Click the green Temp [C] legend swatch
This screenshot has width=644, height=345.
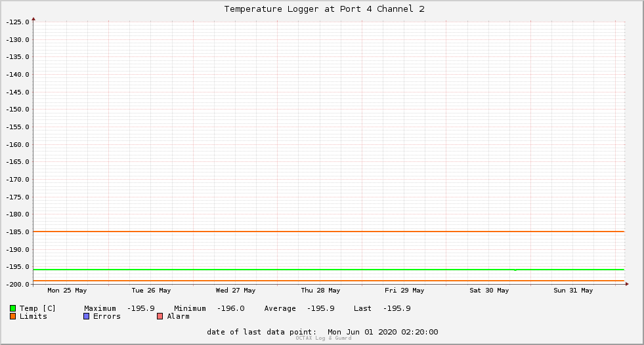12,308
